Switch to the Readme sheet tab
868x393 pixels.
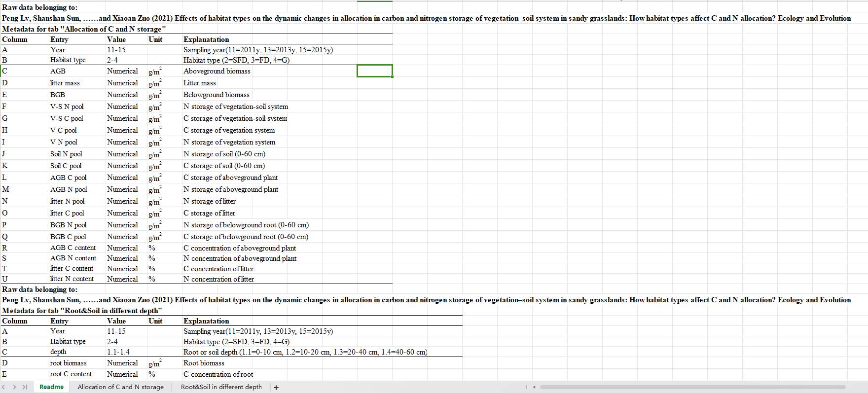pos(51,387)
